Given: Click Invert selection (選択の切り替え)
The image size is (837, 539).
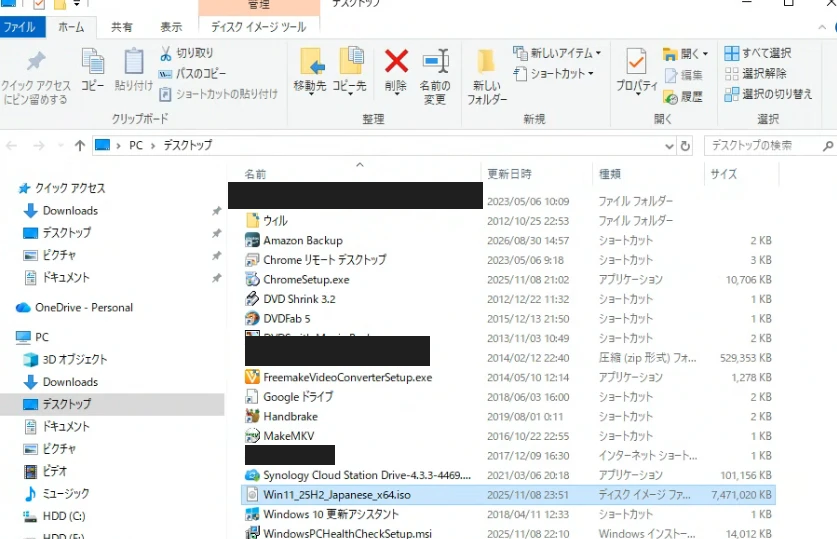Looking at the screenshot, I should click(769, 94).
